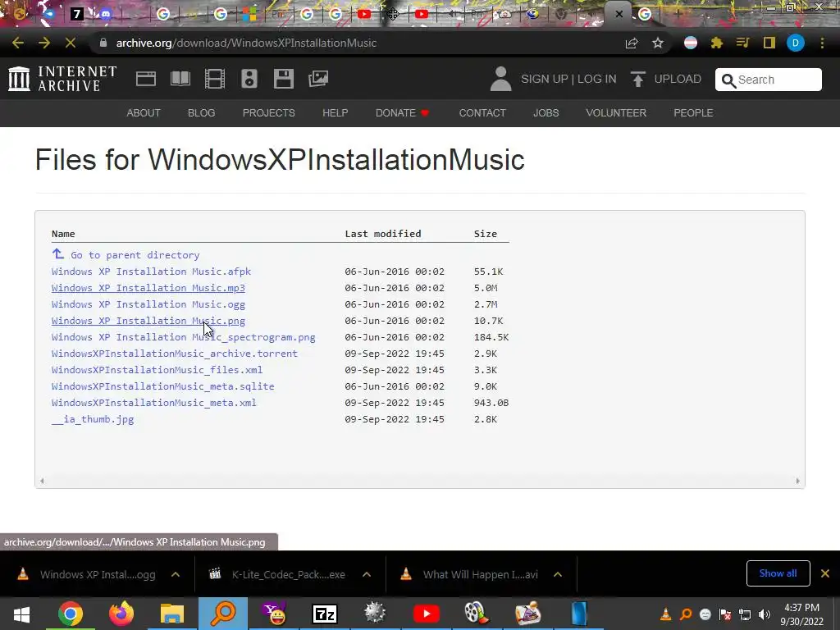Open the DONATE menu item
840x630 pixels.
(402, 113)
